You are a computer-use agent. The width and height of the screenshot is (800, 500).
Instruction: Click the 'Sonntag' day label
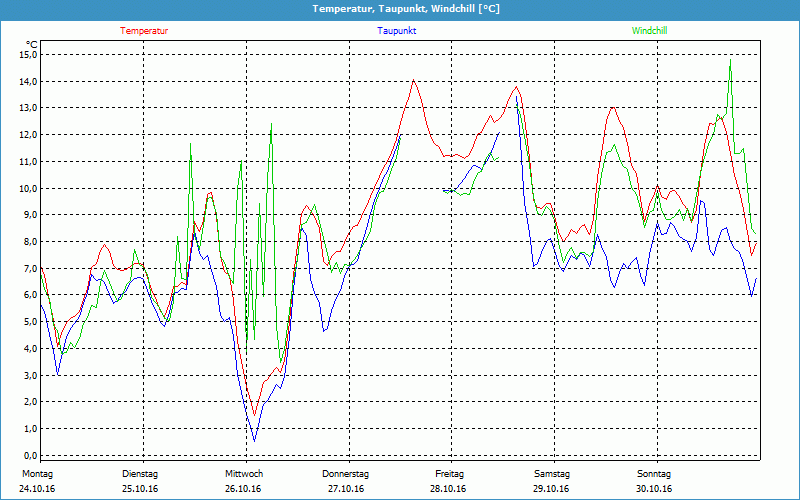point(654,474)
